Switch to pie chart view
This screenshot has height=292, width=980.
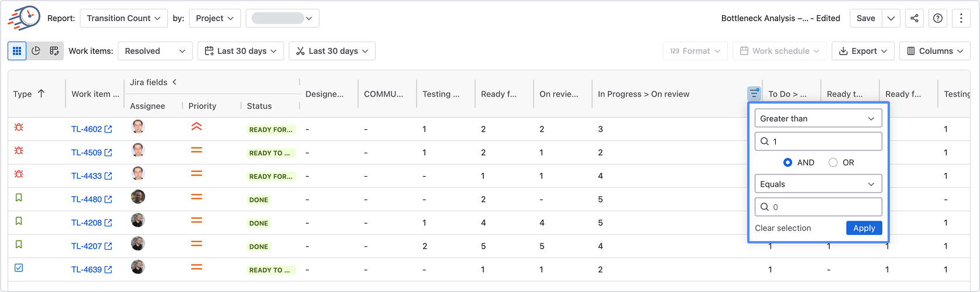36,51
